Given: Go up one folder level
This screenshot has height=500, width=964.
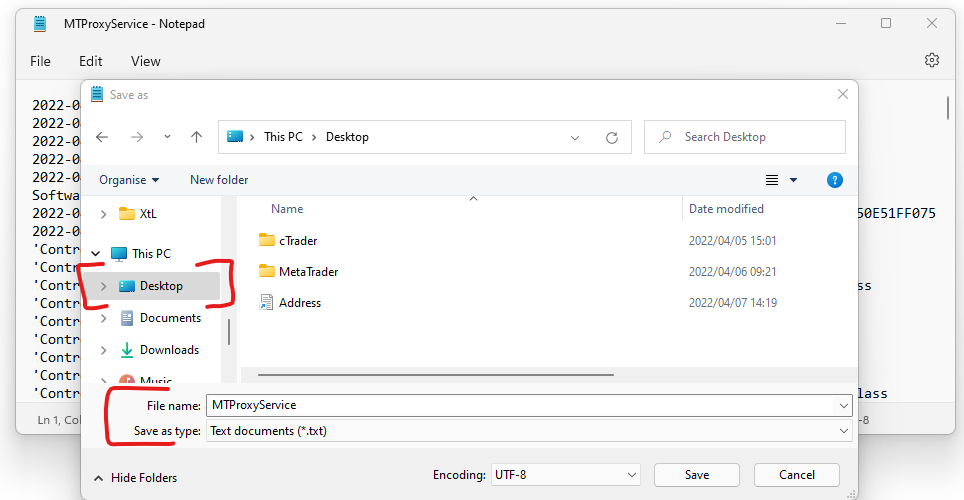Looking at the screenshot, I should (x=196, y=137).
